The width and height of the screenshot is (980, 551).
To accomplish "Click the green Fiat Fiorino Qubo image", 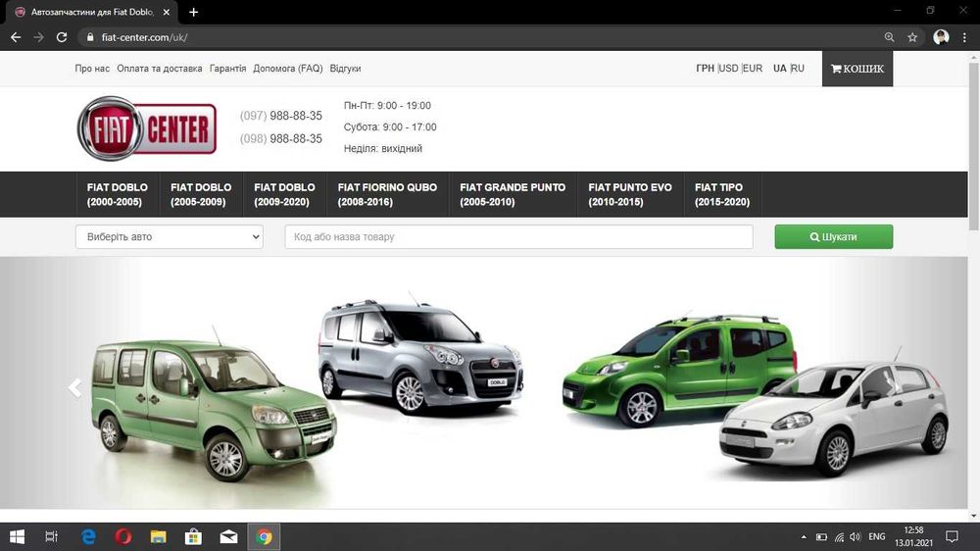I will coord(679,369).
